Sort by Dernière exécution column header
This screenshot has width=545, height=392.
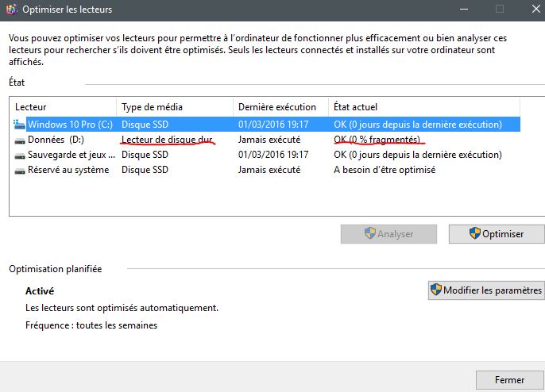[x=280, y=106]
